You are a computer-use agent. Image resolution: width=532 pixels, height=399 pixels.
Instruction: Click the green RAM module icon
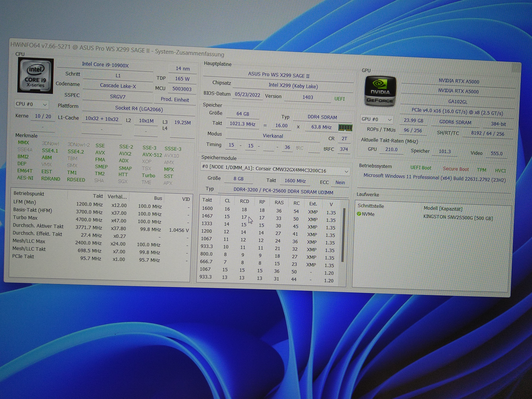345,127
